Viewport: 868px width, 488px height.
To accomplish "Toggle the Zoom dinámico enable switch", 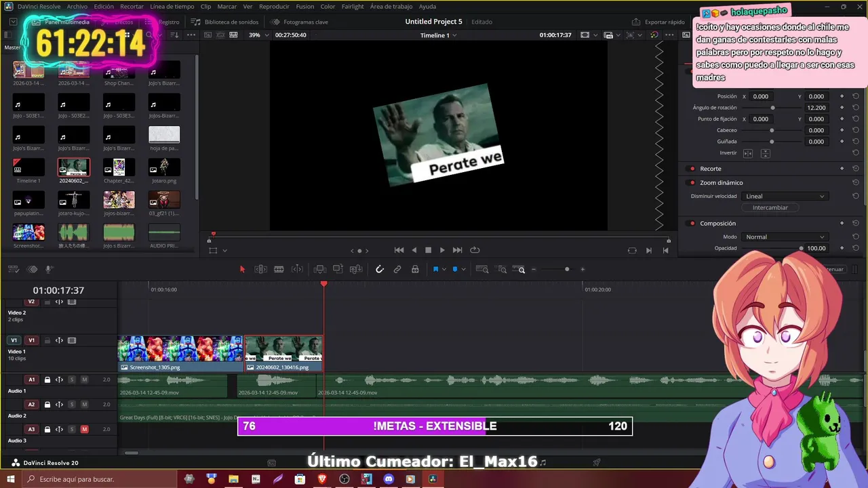I will [692, 182].
